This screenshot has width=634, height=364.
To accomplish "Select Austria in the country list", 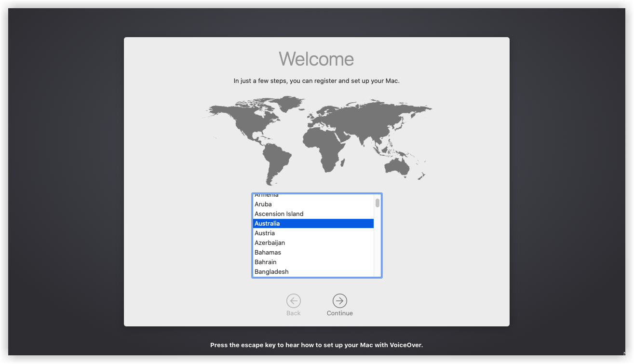I will [x=313, y=233].
